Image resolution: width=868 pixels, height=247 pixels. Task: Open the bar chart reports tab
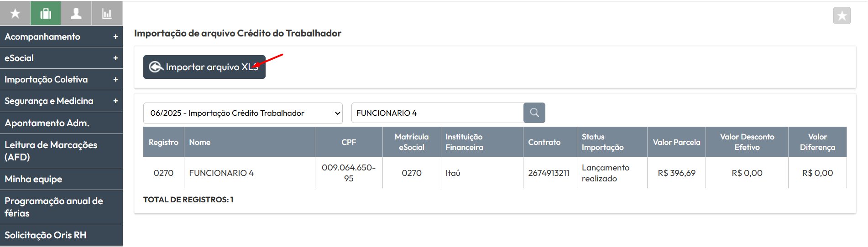107,13
